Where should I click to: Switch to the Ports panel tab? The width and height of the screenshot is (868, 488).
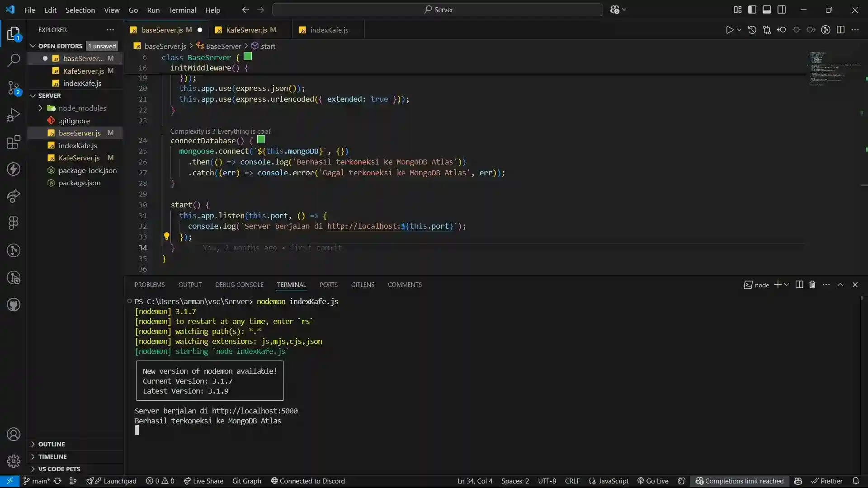(328, 285)
